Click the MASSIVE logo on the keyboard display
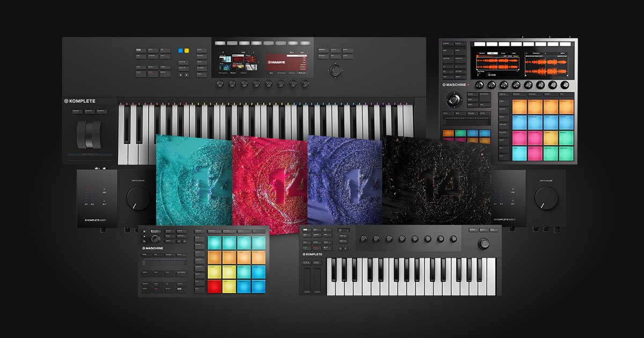The width and height of the screenshot is (644, 338). pos(276,62)
